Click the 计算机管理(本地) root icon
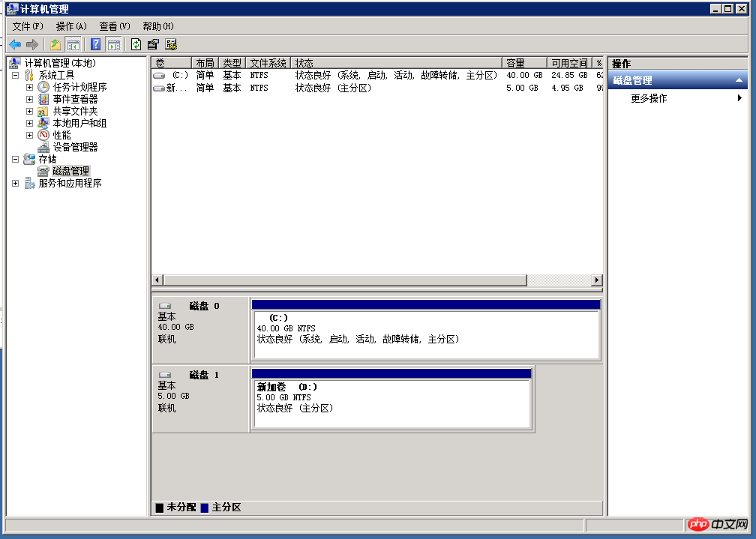Screen dimensions: 756x539 (x=15, y=63)
